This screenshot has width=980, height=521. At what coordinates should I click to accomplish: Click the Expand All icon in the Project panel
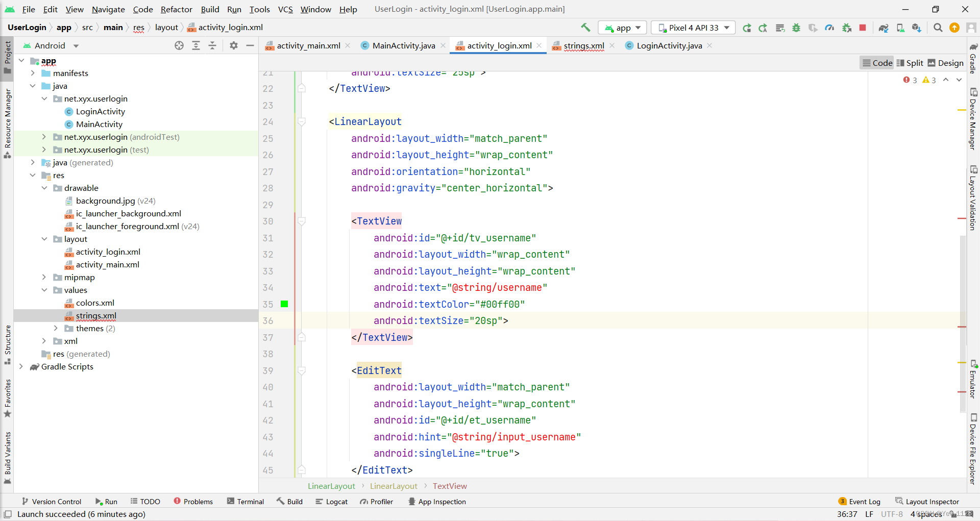click(196, 45)
